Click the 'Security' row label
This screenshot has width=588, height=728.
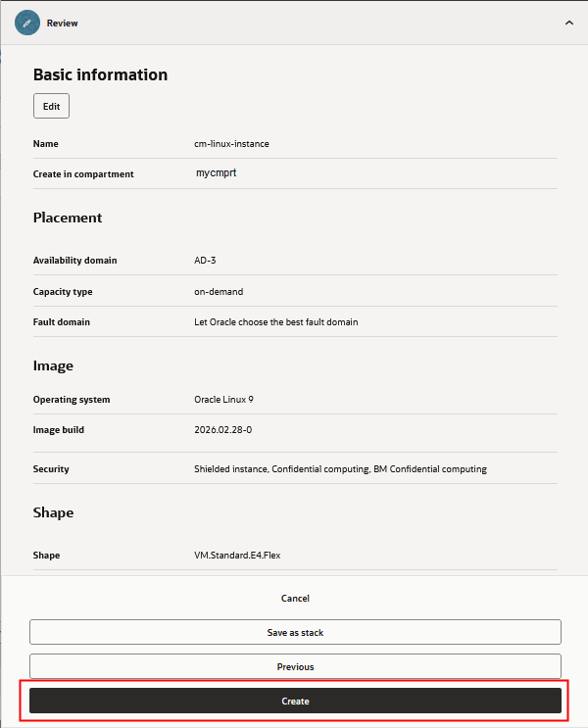click(51, 469)
